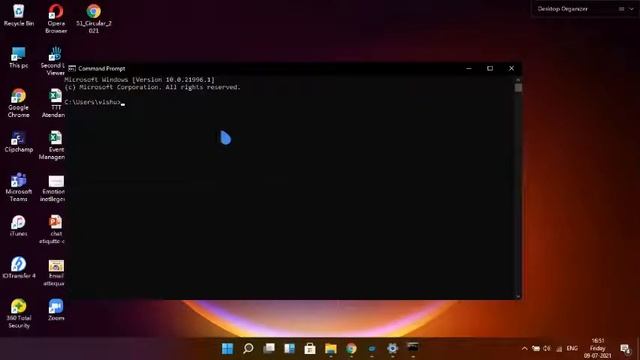Show hidden system tray icons
640x360 pixels.
(x=524, y=349)
